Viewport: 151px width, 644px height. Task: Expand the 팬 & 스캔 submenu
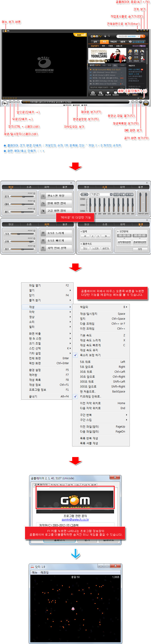coord(47,339)
